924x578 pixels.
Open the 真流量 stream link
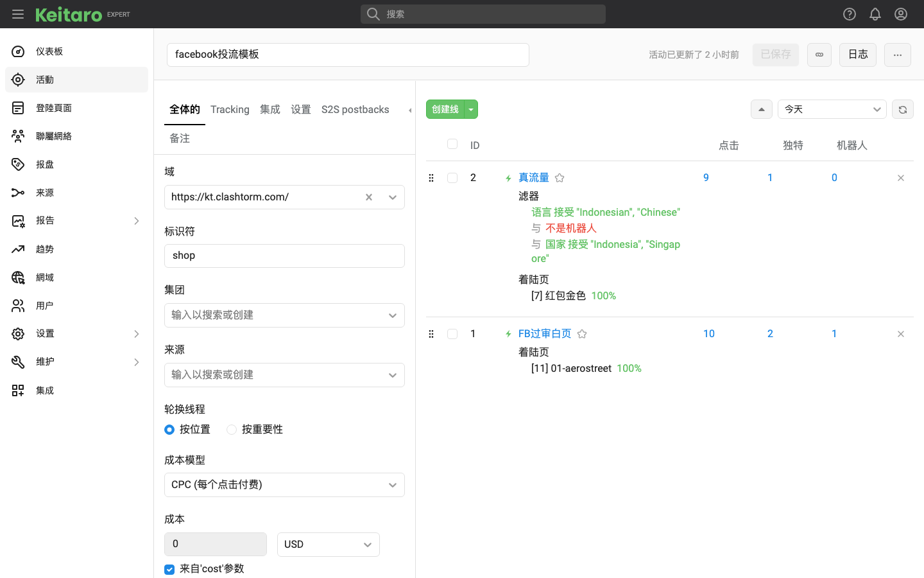pyautogui.click(x=534, y=178)
